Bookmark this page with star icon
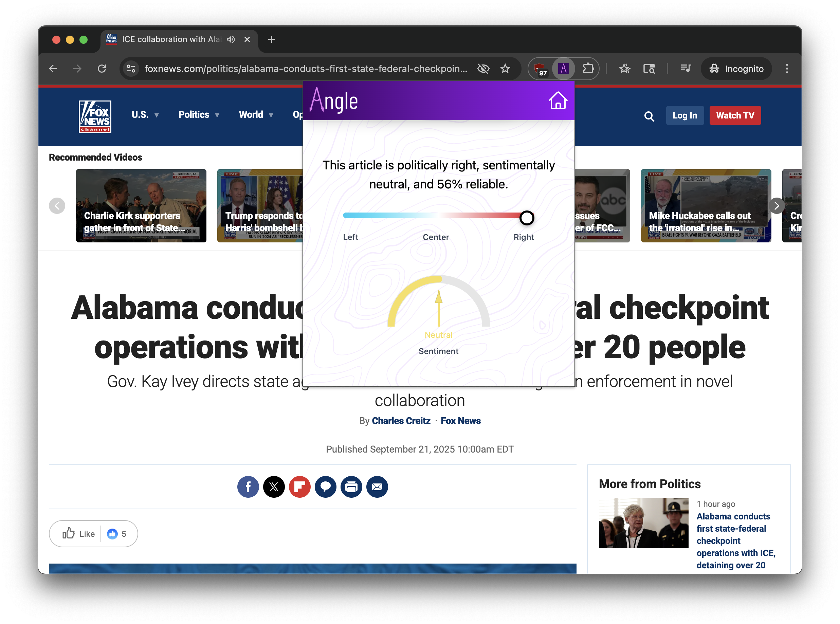Viewport: 840px width, 624px height. (505, 68)
